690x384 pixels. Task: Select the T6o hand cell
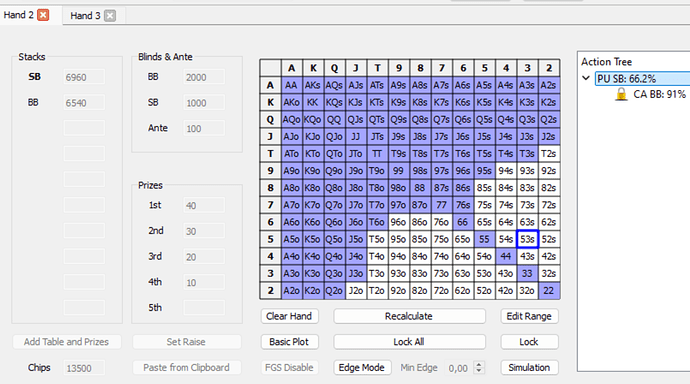tap(377, 222)
